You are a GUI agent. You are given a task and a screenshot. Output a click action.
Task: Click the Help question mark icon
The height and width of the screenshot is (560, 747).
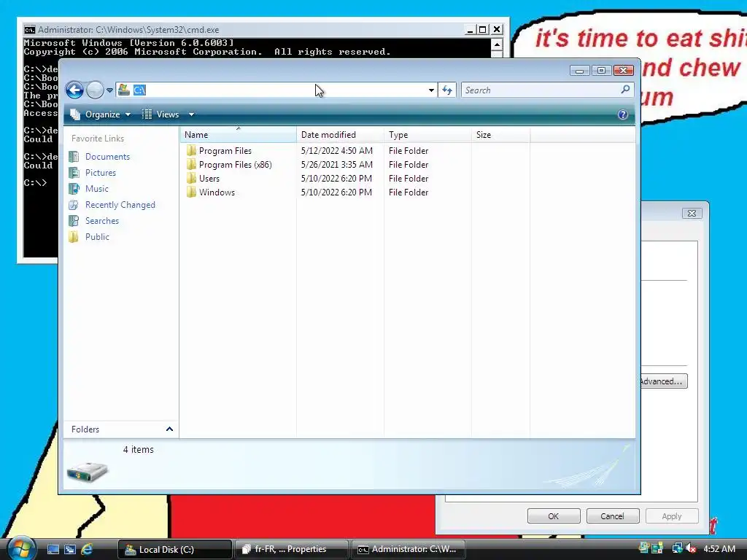point(622,114)
